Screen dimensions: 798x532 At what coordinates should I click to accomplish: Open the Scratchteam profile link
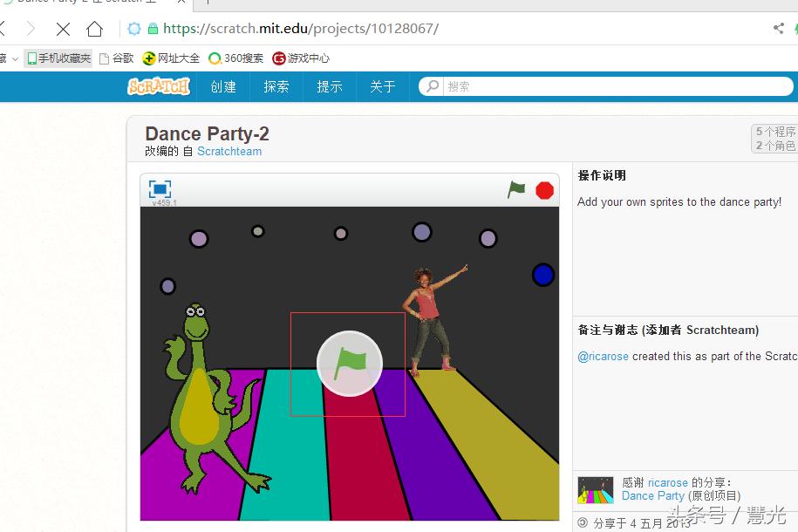(x=229, y=151)
